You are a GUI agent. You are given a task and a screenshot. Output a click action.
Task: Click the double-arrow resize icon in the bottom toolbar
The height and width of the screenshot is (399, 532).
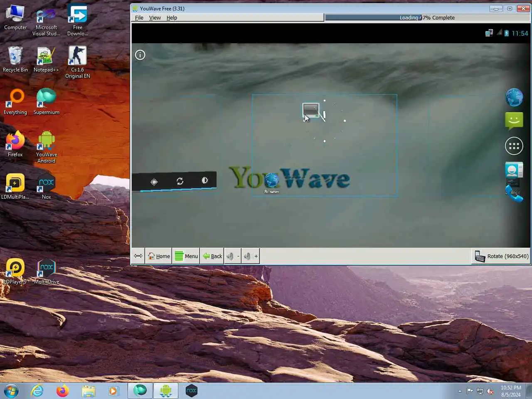[x=138, y=256]
